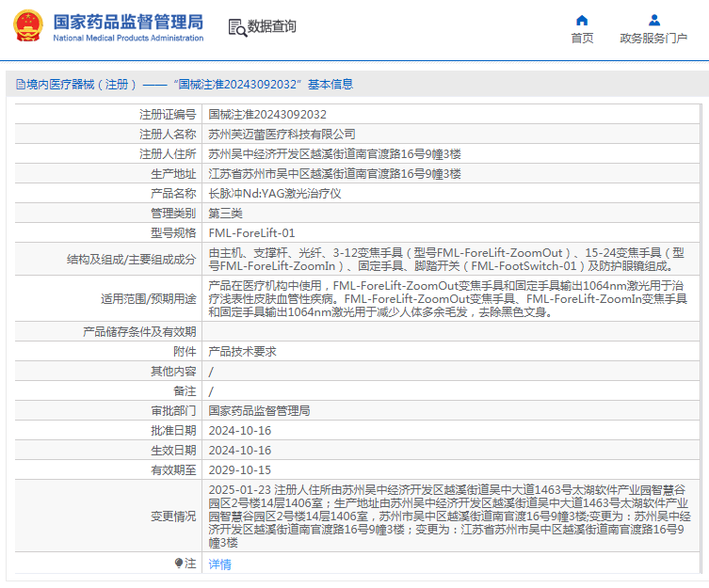Click the 首页 house icon

[582, 20]
